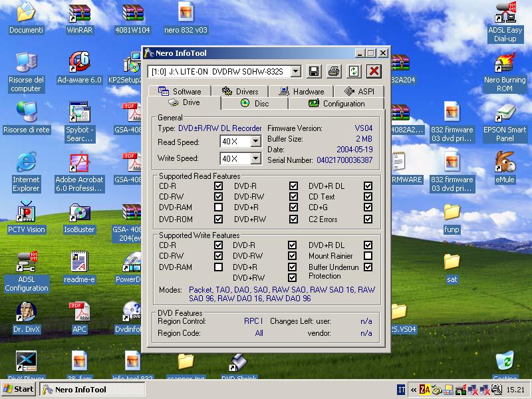Switch to the Hardware tab
The width and height of the screenshot is (532, 399).
(301, 91)
